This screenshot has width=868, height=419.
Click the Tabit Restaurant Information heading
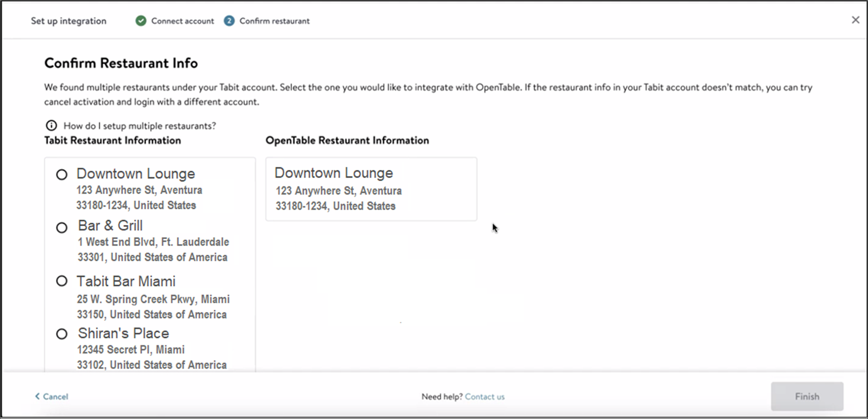coord(113,140)
